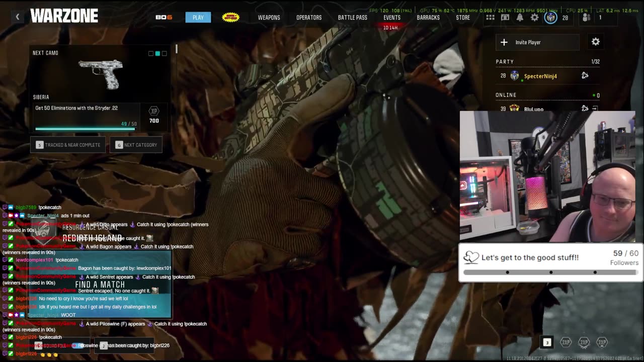Open the STORE tab

click(x=463, y=17)
